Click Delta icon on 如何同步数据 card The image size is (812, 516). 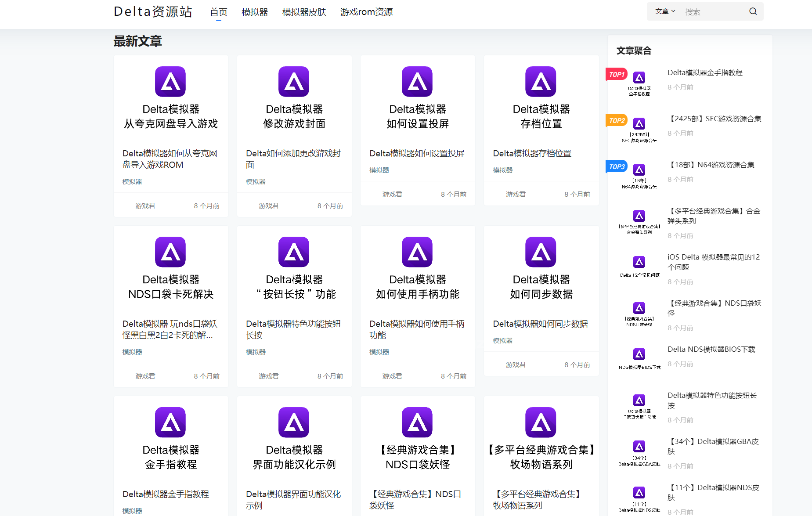[541, 252]
